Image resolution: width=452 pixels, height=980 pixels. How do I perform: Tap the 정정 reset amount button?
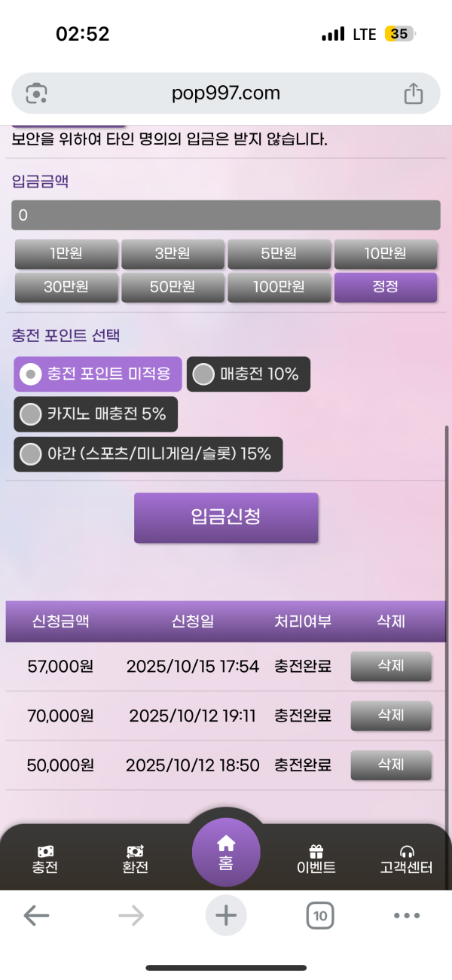385,287
